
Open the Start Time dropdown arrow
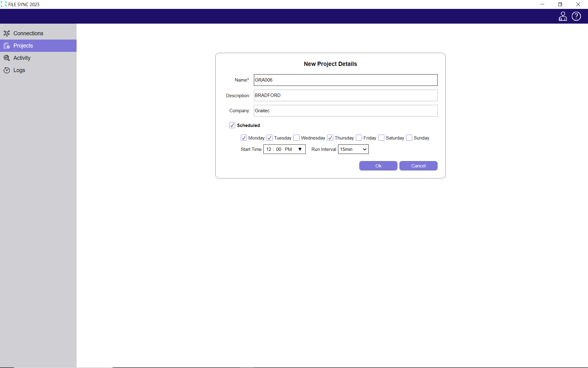300,149
